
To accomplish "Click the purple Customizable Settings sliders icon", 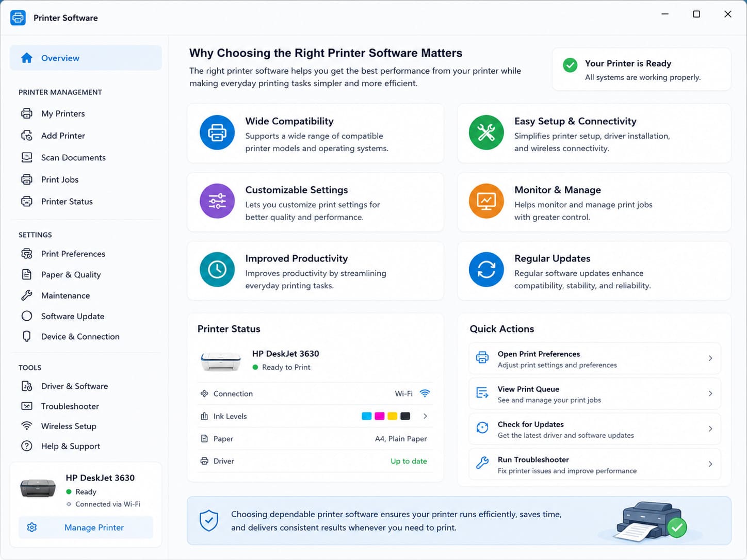I will tap(217, 201).
